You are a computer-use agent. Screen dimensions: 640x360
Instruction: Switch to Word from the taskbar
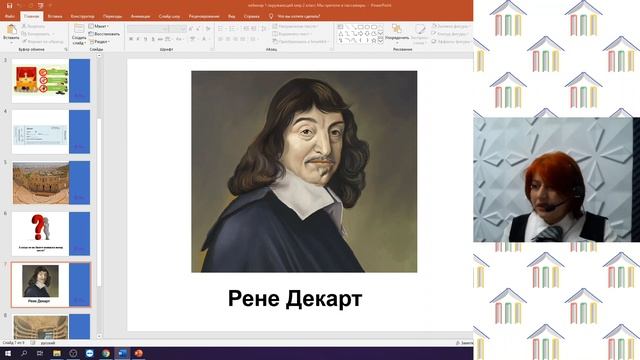(122, 353)
